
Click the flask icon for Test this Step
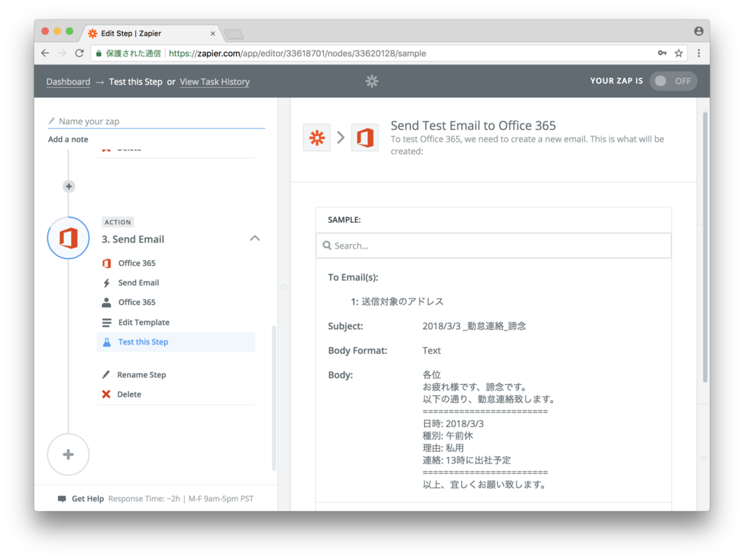107,342
